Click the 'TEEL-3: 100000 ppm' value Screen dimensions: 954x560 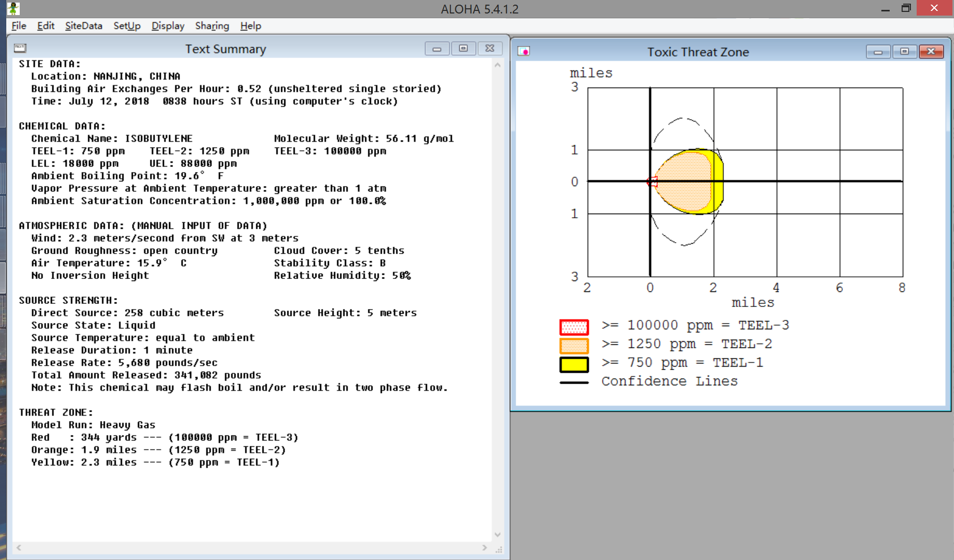(x=330, y=151)
